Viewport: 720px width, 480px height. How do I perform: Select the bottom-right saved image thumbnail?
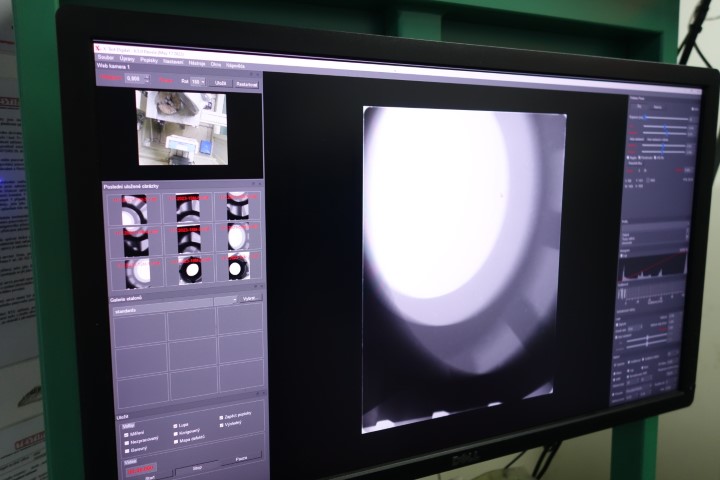tap(236, 268)
